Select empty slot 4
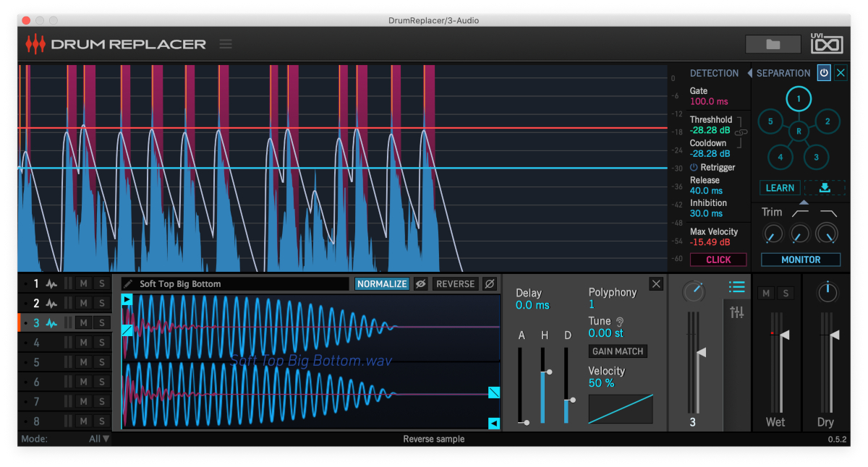 (36, 343)
